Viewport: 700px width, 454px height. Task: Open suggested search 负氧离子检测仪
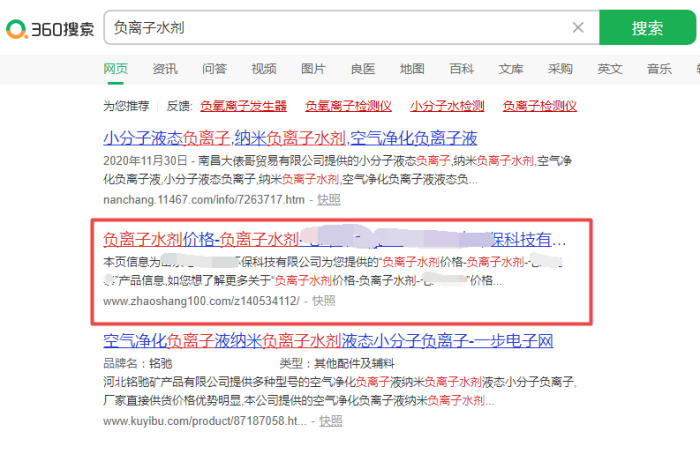(x=348, y=106)
